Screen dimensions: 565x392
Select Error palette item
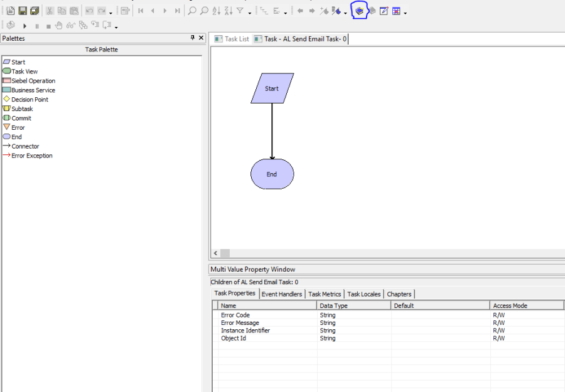[14, 127]
